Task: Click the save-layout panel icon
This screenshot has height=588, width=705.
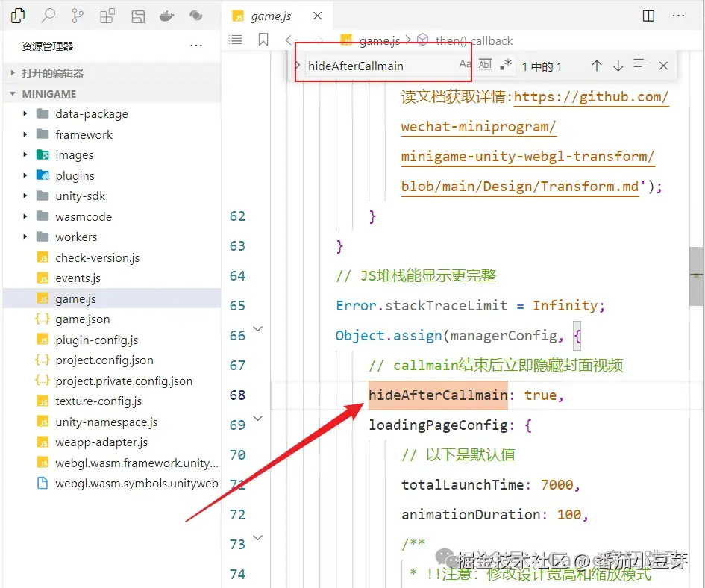Action: coord(138,16)
